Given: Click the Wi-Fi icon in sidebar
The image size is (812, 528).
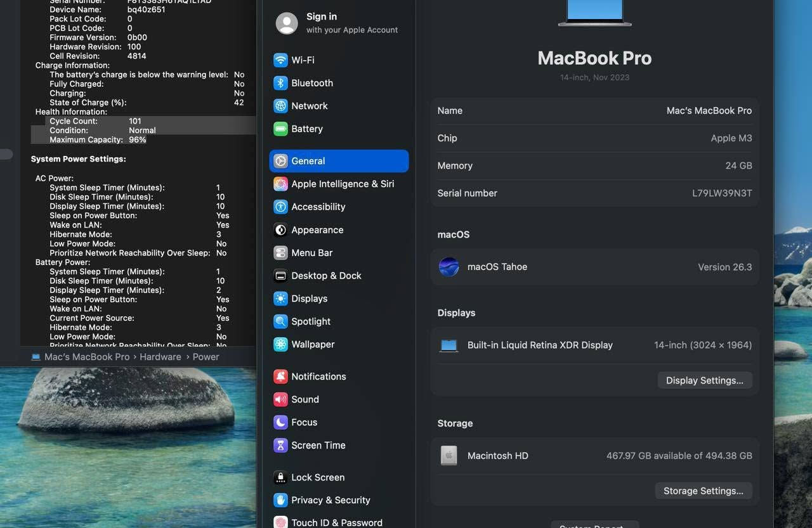Looking at the screenshot, I should click(x=280, y=60).
